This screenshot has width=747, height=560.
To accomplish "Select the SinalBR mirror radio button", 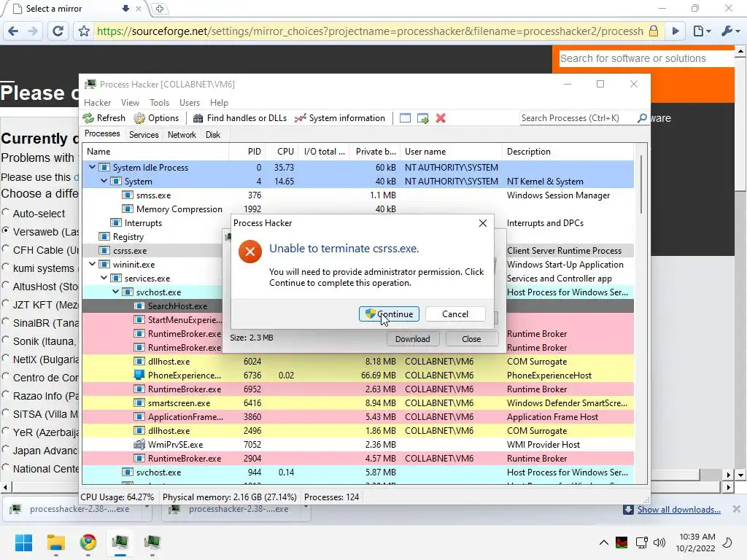I will pyautogui.click(x=6, y=322).
